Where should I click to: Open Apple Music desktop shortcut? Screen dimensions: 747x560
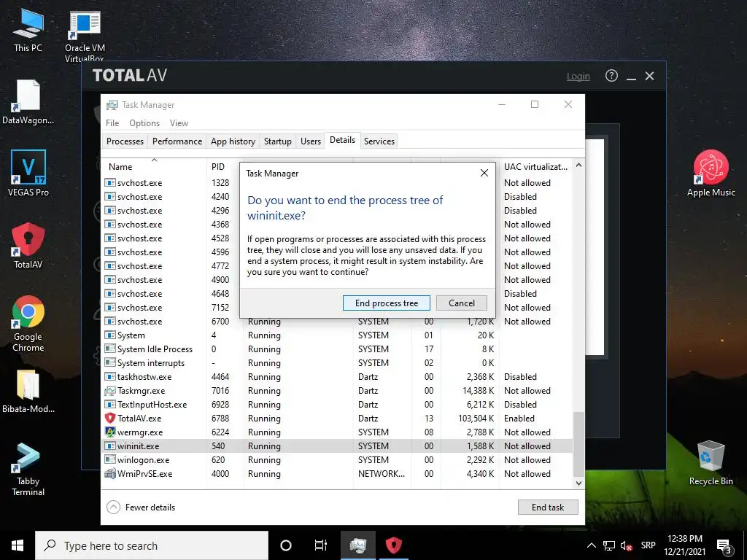click(711, 174)
